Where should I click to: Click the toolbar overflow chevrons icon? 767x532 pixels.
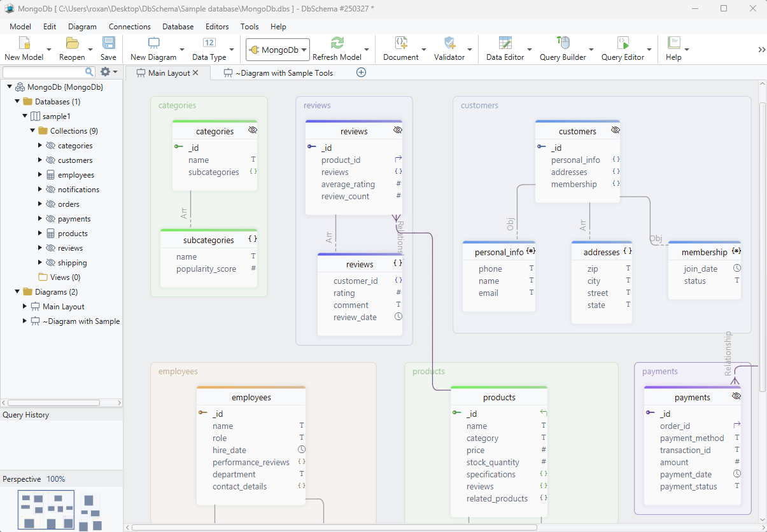pos(762,50)
